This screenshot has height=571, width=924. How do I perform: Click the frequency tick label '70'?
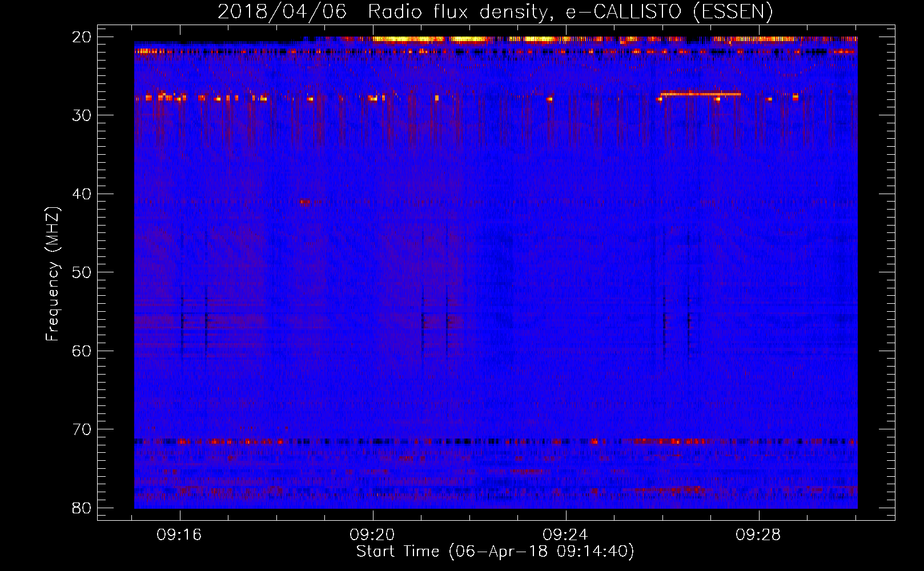point(82,429)
